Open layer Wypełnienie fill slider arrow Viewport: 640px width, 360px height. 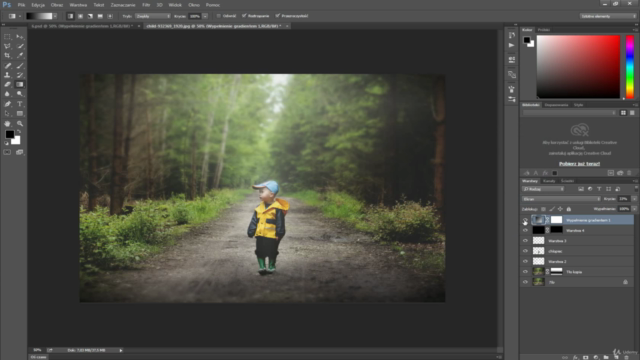tap(634, 209)
